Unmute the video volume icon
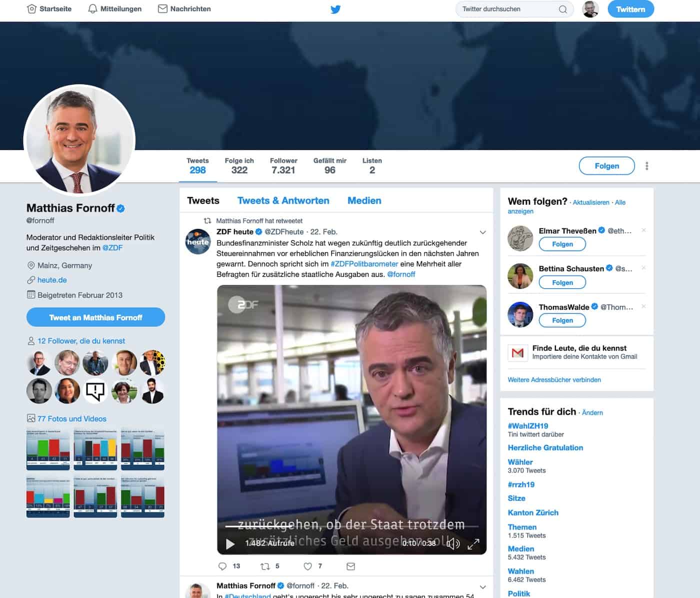Image resolution: width=700 pixels, height=598 pixels. (453, 543)
